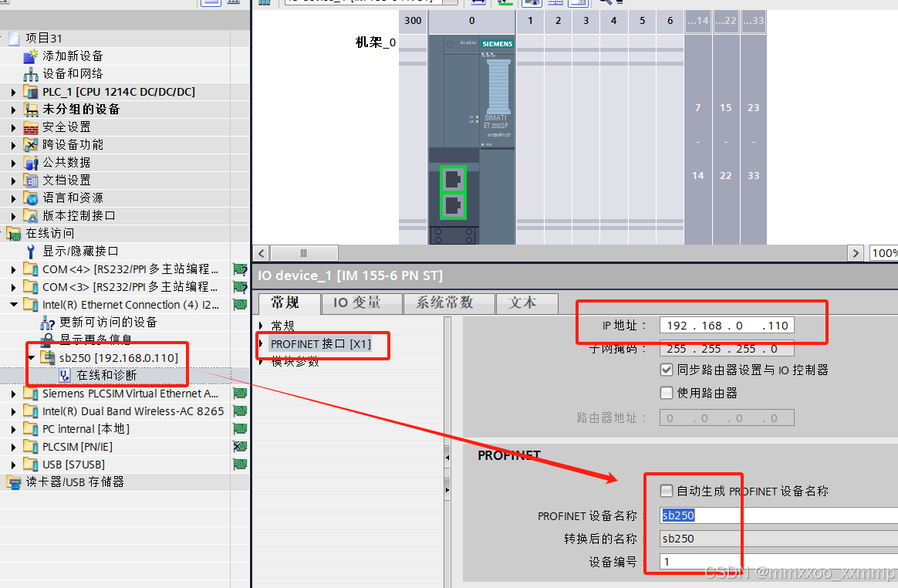Click the COM <4> interface status icon
This screenshot has height=588, width=898.
tap(241, 269)
